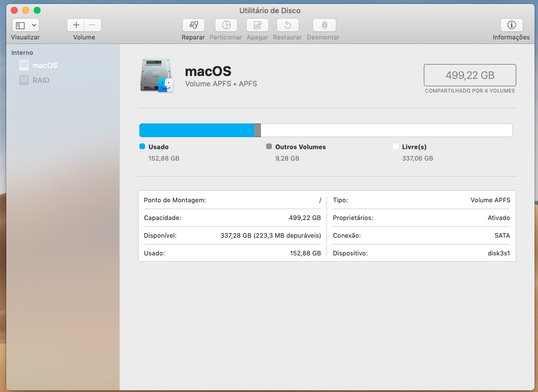Screen dimensions: 538x392
Task: Run Reparar first aid stethoscope icon
Action: (x=194, y=25)
